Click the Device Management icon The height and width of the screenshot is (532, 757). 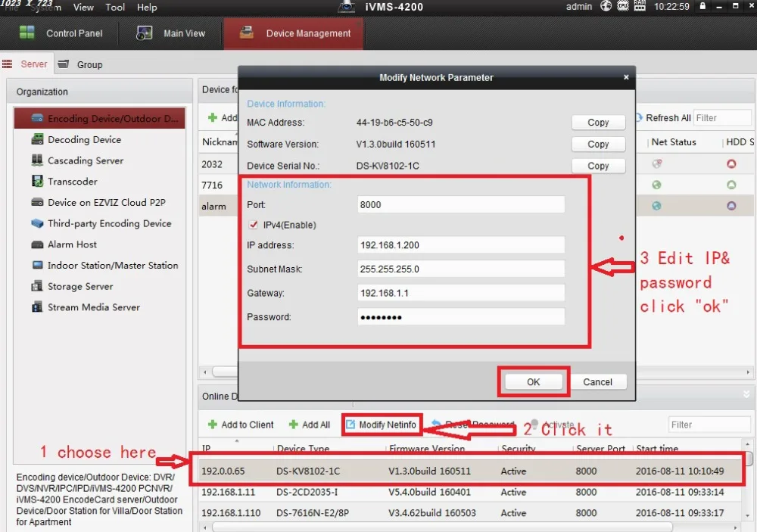pos(247,33)
